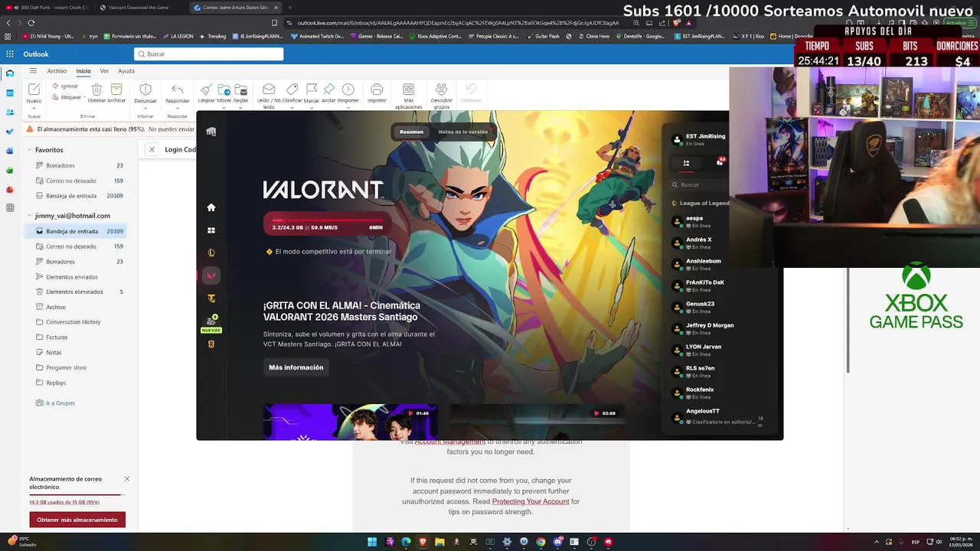This screenshot has height=551, width=980.
Task: Click Nuevo mail compose icon
Action: pos(34,90)
